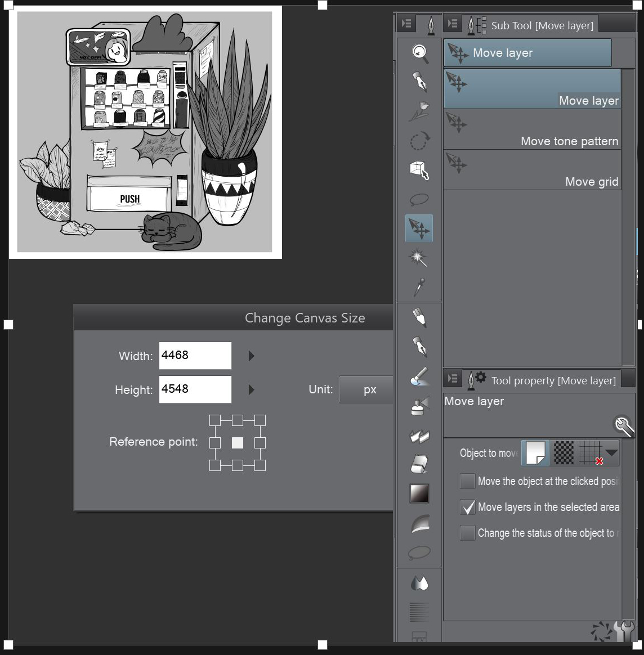Choose the Move tone pattern sub tool
Viewport: 644px width, 655px height.
tap(532, 129)
